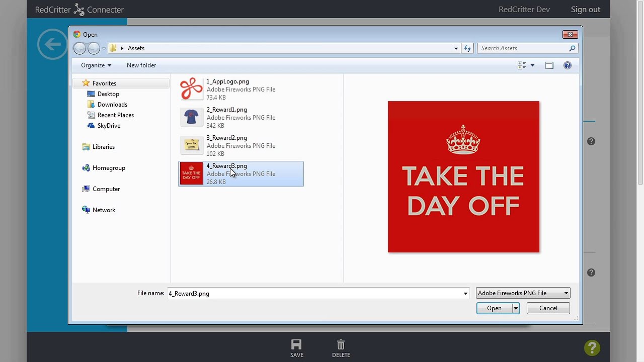This screenshot has width=644, height=362.
Task: Open the address bar previous locations dropdown
Action: point(456,48)
